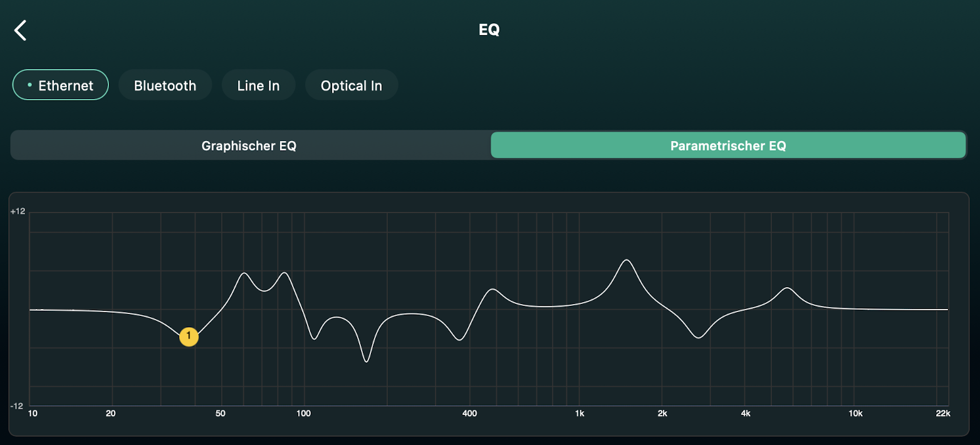This screenshot has width=980, height=445.
Task: Click the 1k frequency axis label
Action: click(x=580, y=414)
